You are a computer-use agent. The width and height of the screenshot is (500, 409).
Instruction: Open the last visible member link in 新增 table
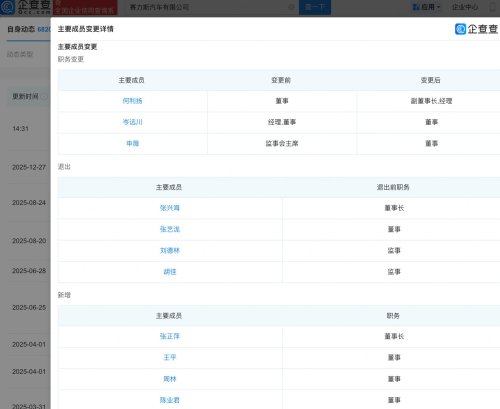point(170,400)
